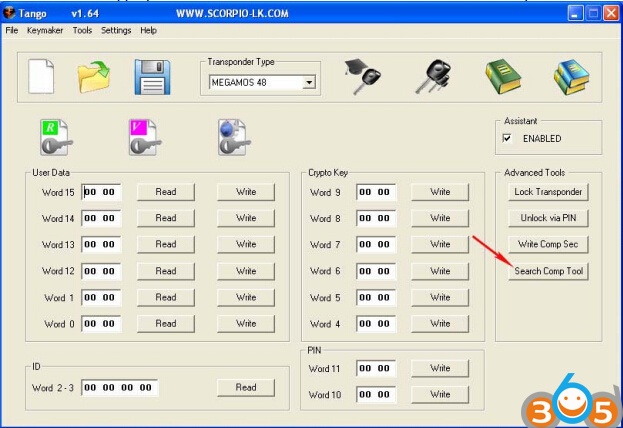The image size is (623, 428).
Task: Click the Crypto Key Word 9 field
Action: (376, 192)
